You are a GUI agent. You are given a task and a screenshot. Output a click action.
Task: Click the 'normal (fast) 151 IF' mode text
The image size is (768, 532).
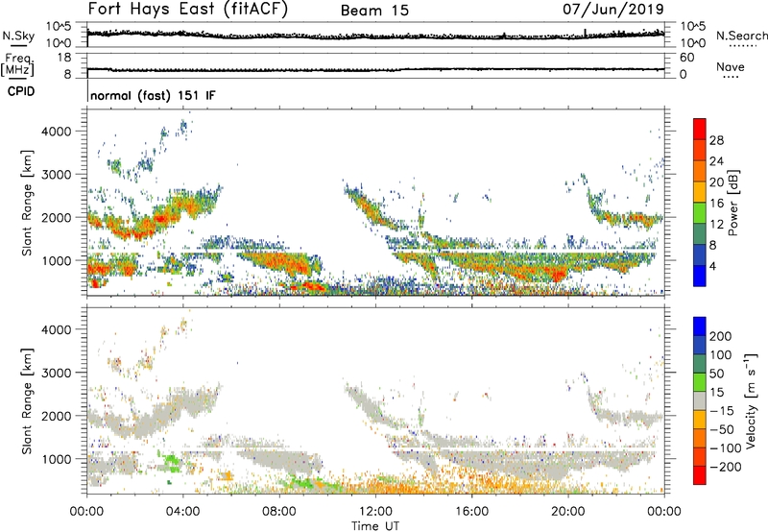tap(153, 95)
